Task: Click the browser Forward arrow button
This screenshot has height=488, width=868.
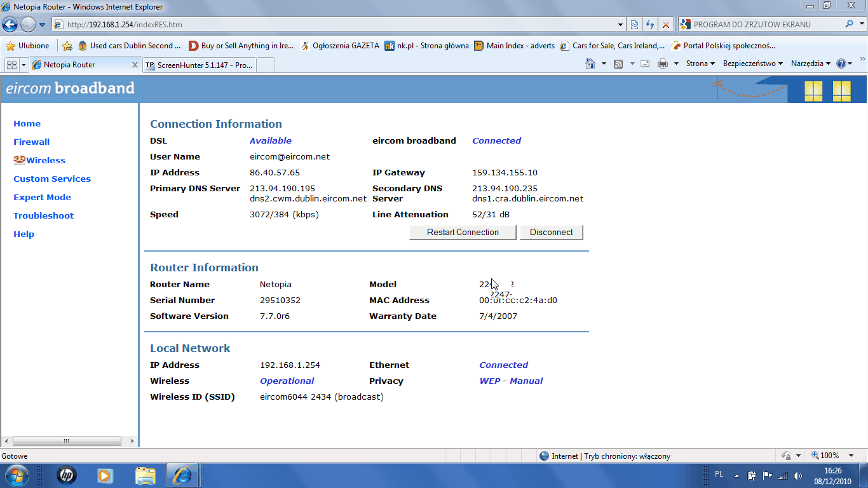Action: [28, 25]
